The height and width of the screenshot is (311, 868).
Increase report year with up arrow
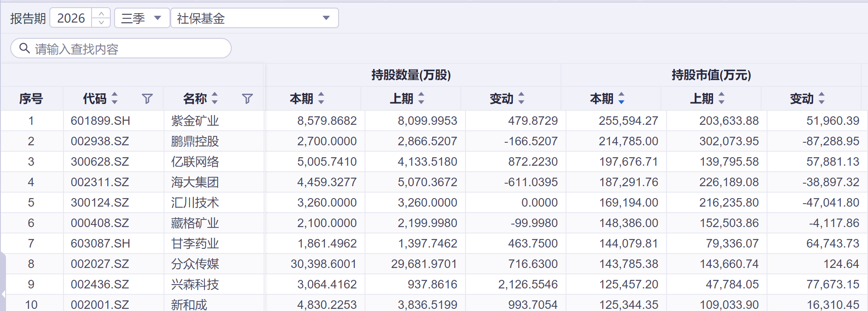coord(101,14)
